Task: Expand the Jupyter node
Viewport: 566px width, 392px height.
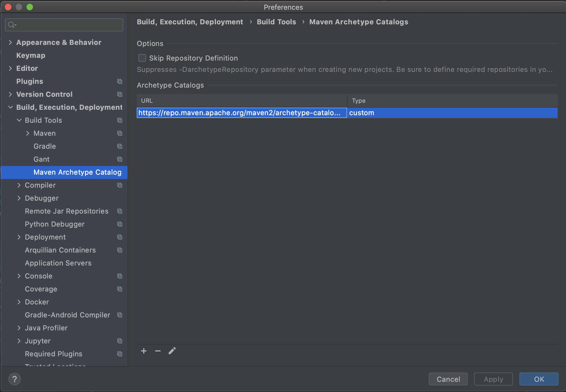Action: pos(19,341)
